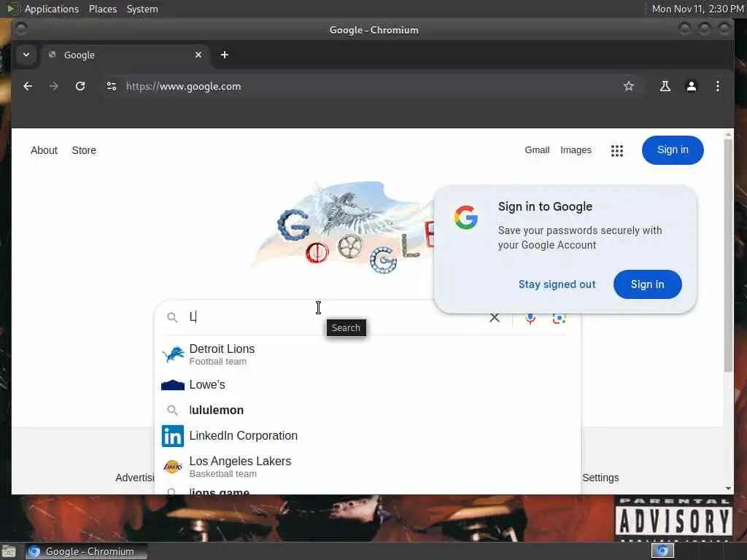The width and height of the screenshot is (747, 560).
Task: Open Chrome Labs flask icon
Action: coord(665,86)
